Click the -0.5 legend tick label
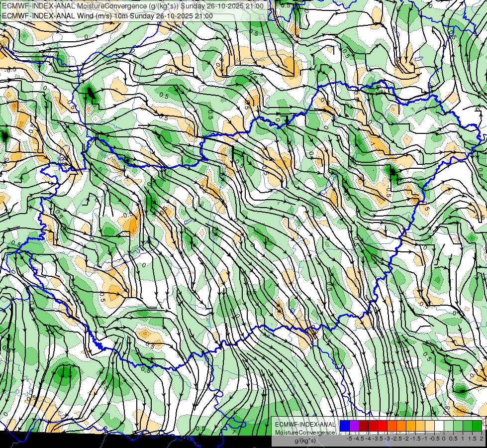This screenshot has height=448, width=487. pos(434,439)
